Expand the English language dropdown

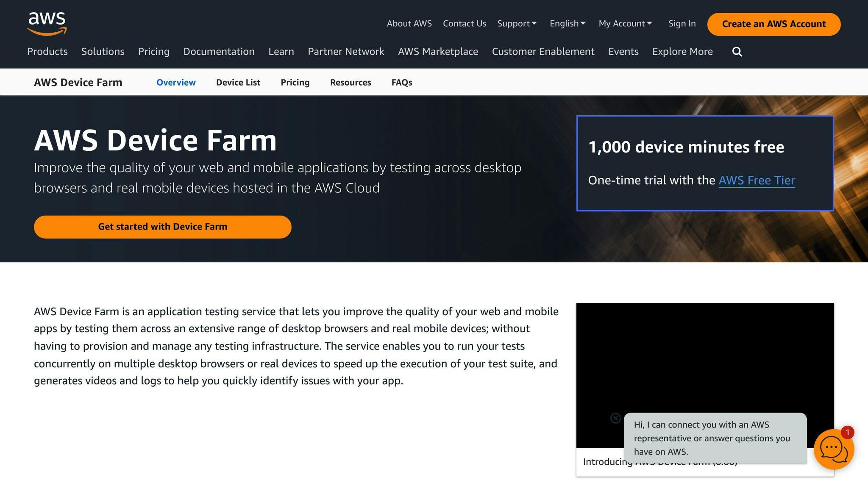[568, 24]
